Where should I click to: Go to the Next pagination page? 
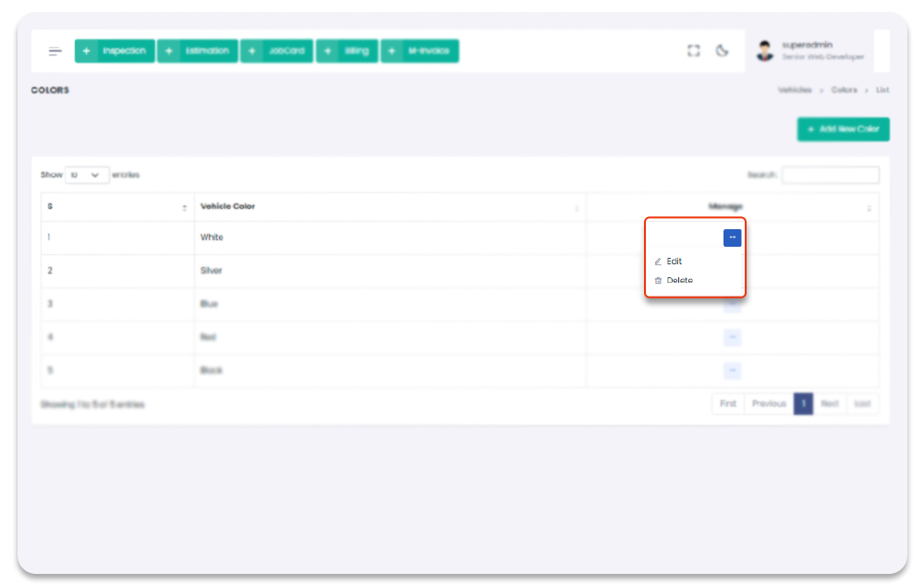pos(830,404)
